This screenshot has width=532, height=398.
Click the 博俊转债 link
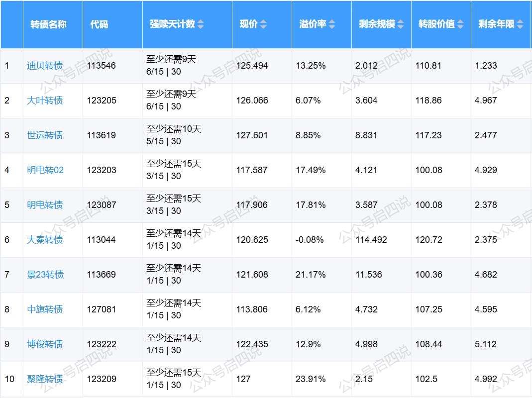pyautogui.click(x=45, y=344)
